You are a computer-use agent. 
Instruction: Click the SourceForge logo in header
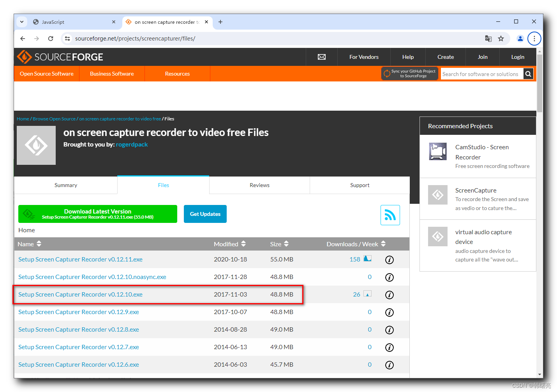pos(60,57)
